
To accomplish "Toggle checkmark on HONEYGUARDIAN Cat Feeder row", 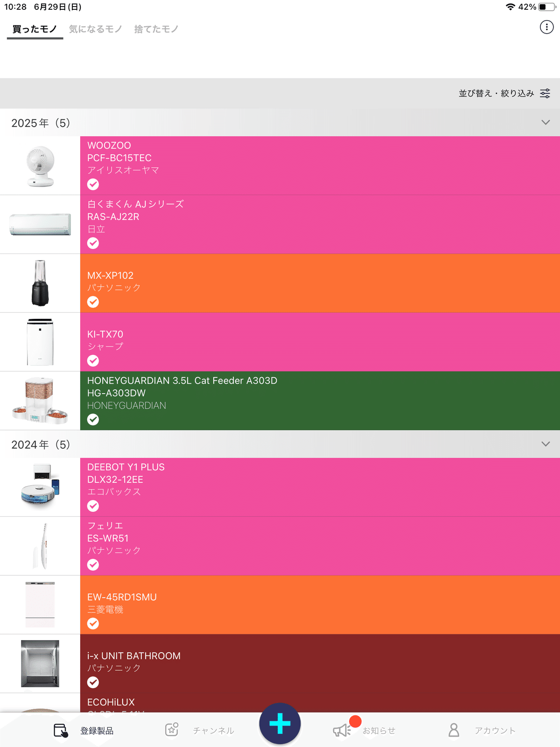I will point(93,420).
